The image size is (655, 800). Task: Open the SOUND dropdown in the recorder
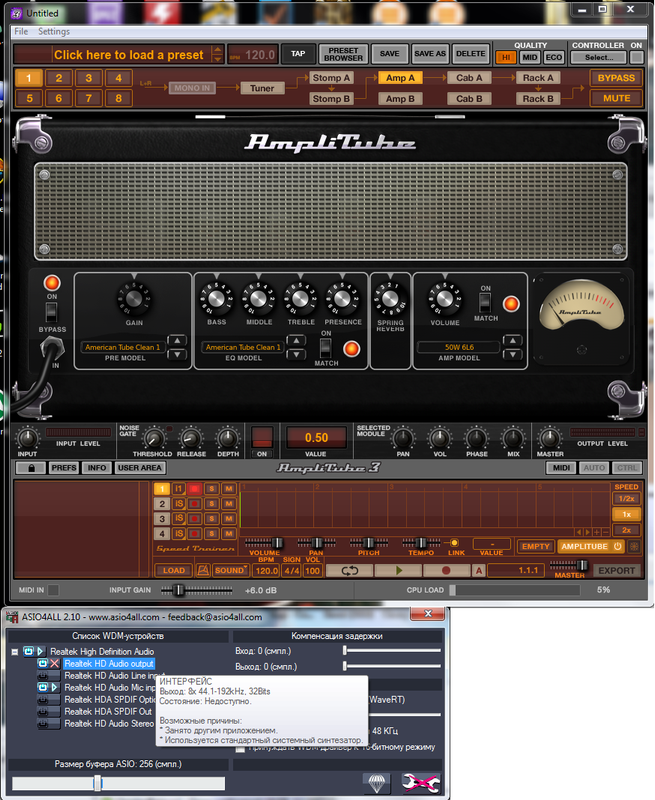point(231,570)
